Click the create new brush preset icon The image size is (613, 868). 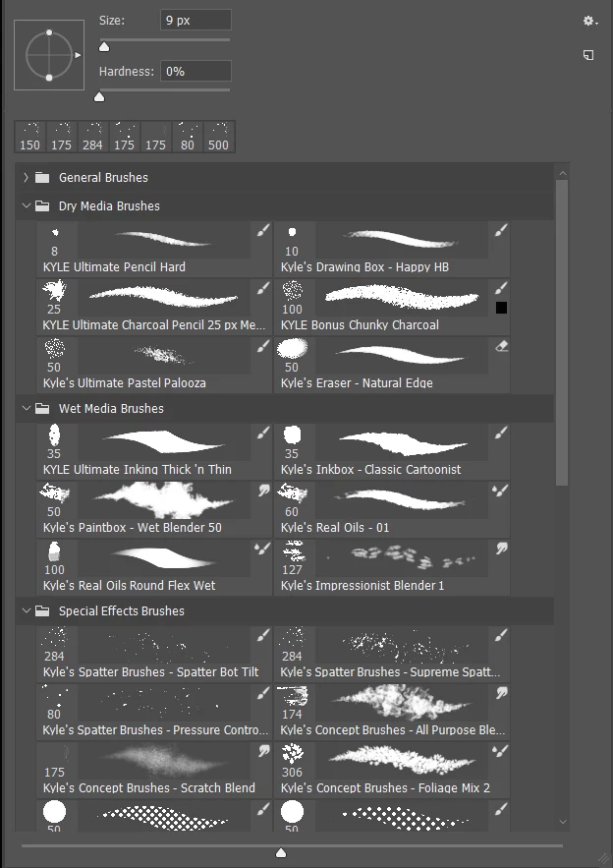click(588, 55)
